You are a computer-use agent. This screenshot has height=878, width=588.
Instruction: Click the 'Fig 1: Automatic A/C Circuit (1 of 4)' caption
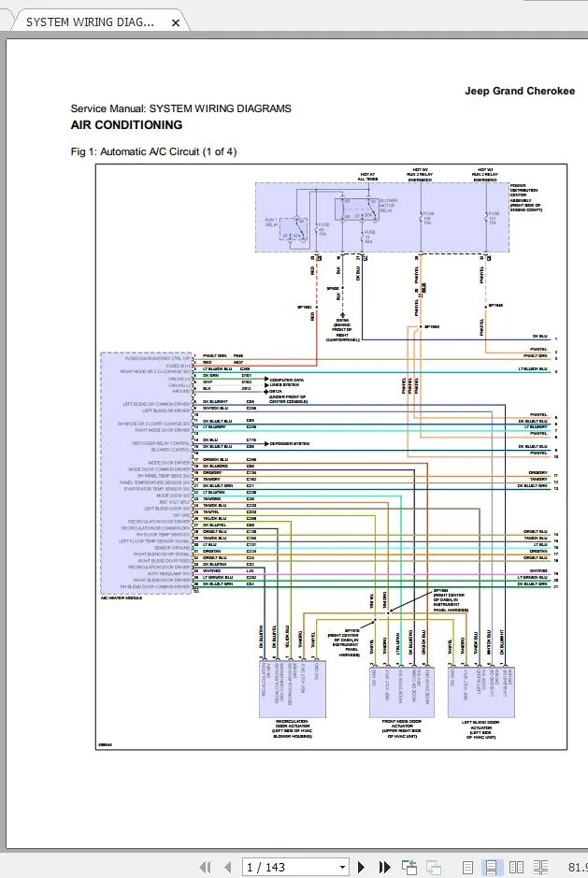[x=153, y=151]
